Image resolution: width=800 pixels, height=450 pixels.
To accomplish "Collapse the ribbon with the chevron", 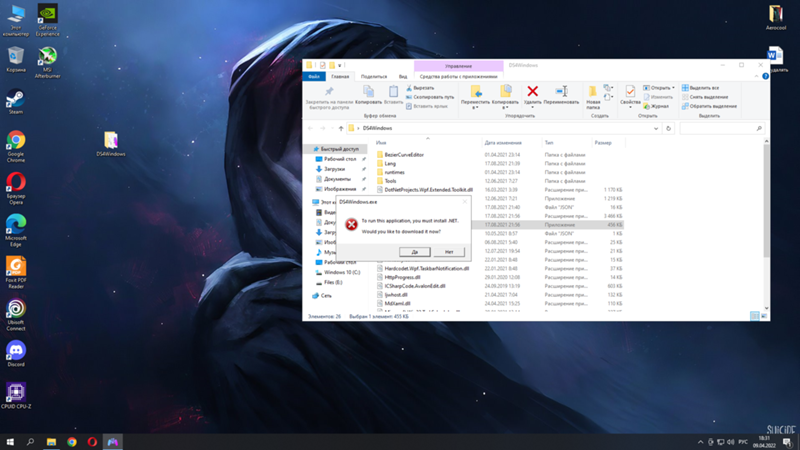I will [756, 76].
